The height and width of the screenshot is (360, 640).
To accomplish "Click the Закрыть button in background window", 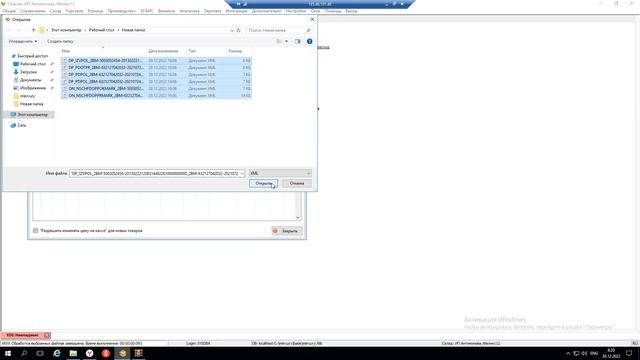I will [287, 231].
